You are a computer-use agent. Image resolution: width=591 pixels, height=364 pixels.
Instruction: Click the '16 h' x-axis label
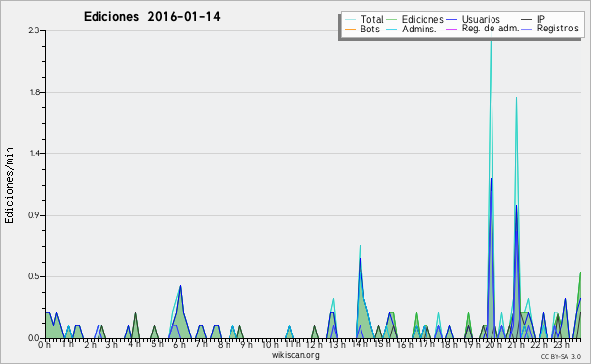[x=405, y=345]
